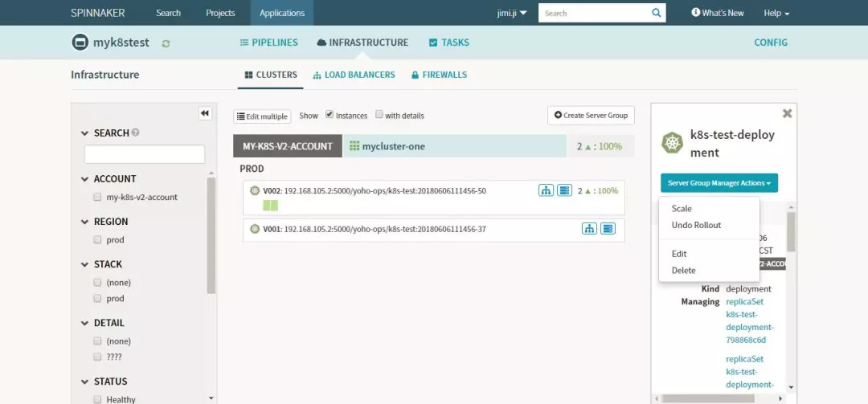
Task: Click the mycluster-one grid icon
Action: pyautogui.click(x=354, y=146)
